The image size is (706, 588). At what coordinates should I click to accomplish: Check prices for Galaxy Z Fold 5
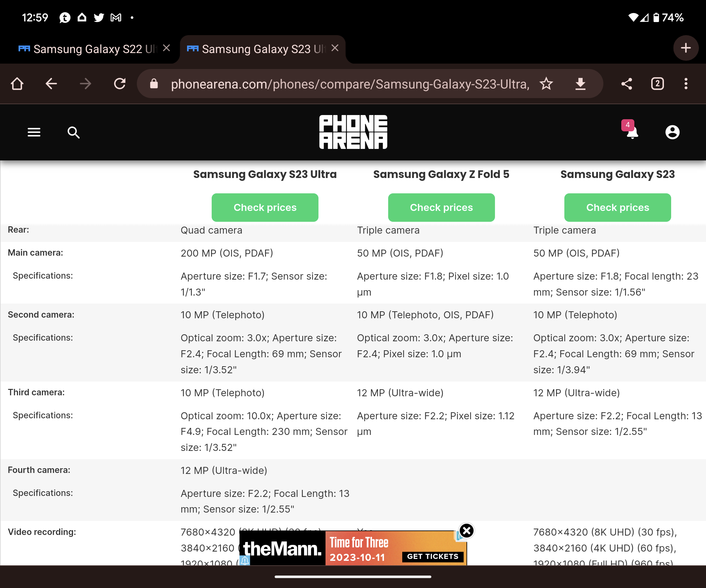441,207
